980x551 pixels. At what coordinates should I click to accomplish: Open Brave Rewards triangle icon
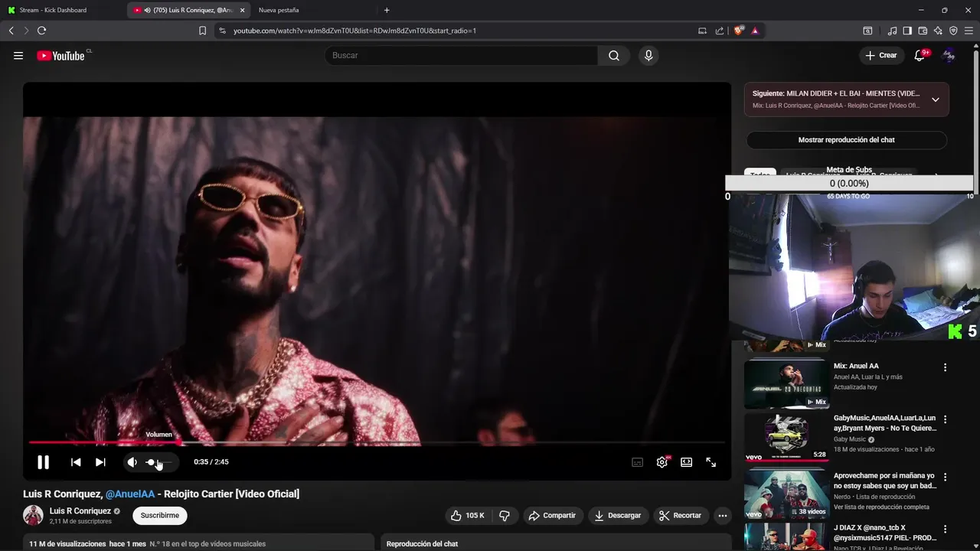coord(755,31)
